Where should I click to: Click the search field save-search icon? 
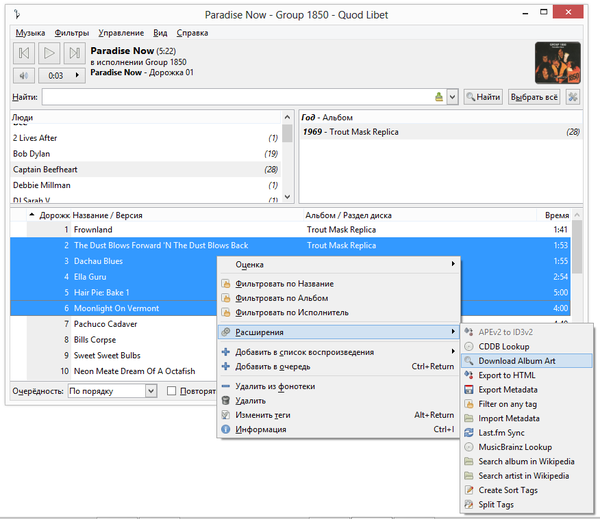click(x=439, y=97)
